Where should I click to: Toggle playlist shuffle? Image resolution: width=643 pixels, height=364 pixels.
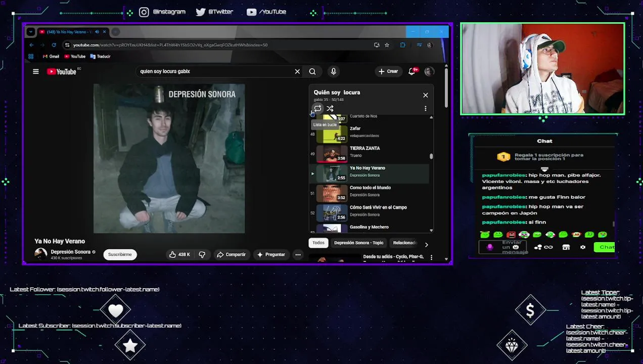click(x=330, y=109)
